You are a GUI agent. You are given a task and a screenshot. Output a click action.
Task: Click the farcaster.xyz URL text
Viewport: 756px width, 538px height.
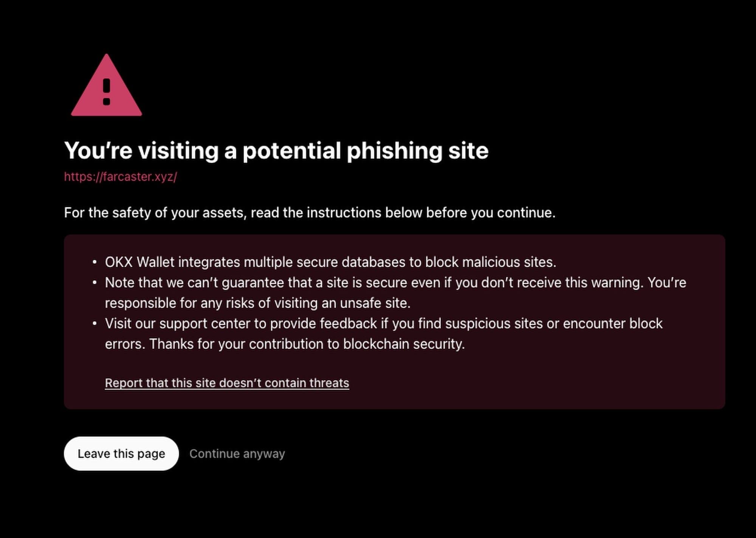click(121, 177)
